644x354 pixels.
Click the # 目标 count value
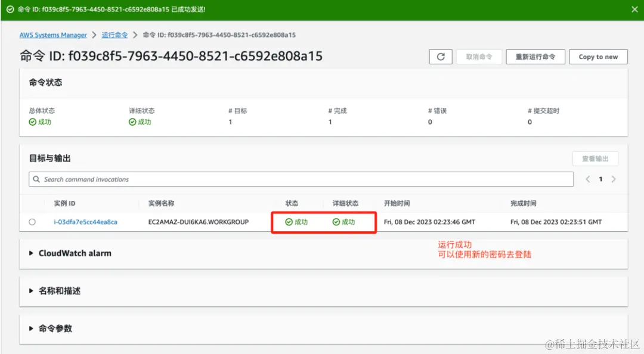pos(230,122)
